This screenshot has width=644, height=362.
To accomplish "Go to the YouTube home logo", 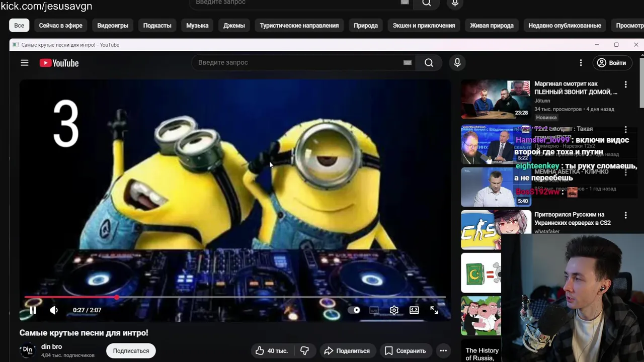I will 59,63.
